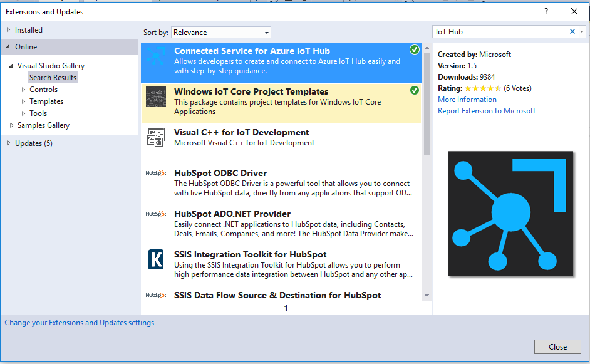Clear the IoT Hub search with the X icon
The height and width of the screenshot is (364, 590).
tap(572, 31)
